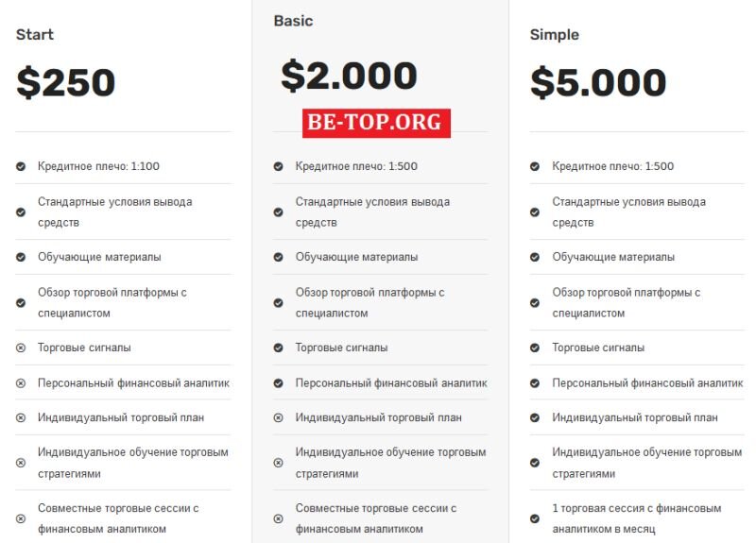The width and height of the screenshot is (756, 543).
Task: Select the Start plan heading
Action: click(35, 35)
